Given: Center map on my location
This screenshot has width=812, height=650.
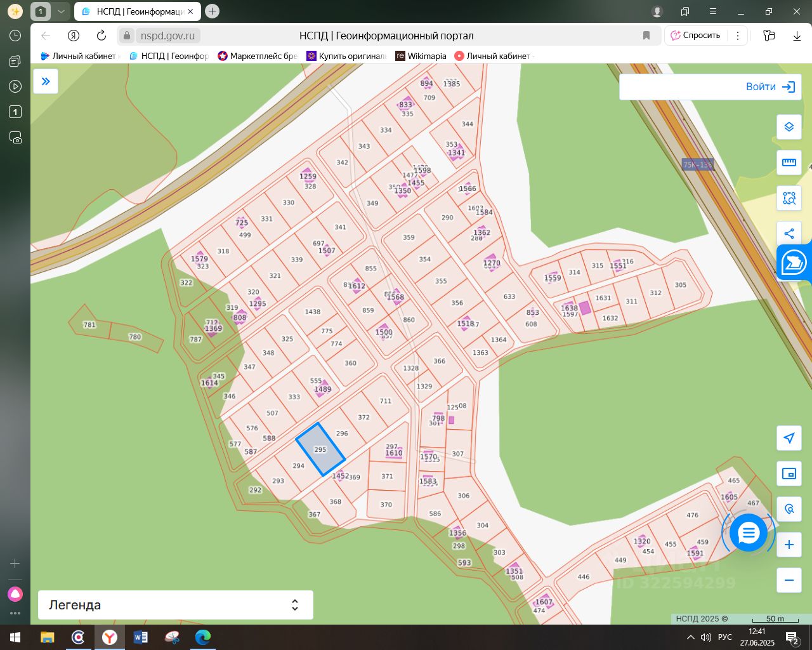Looking at the screenshot, I should [789, 438].
